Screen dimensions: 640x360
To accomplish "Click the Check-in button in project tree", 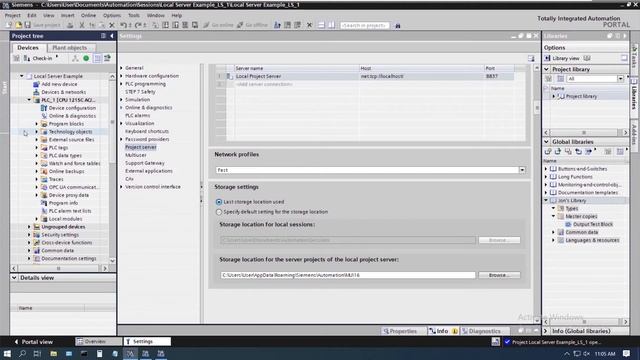I will click(38, 58).
